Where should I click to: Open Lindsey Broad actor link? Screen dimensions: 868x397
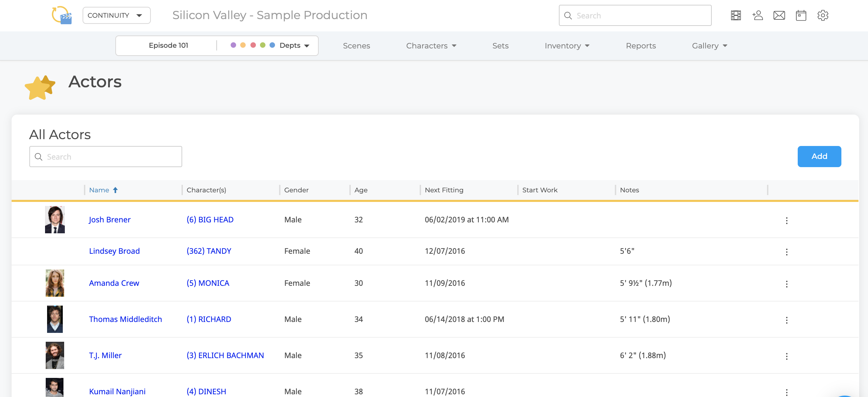(114, 251)
